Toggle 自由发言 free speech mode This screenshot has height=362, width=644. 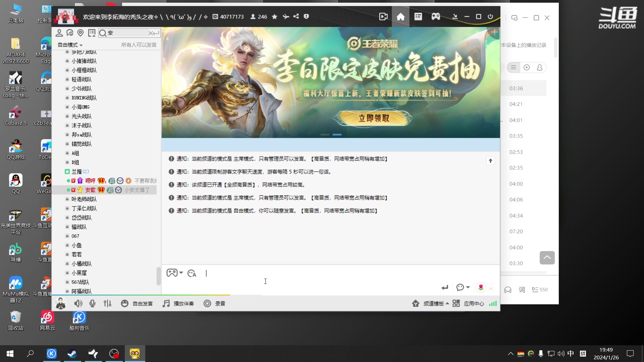tap(138, 303)
